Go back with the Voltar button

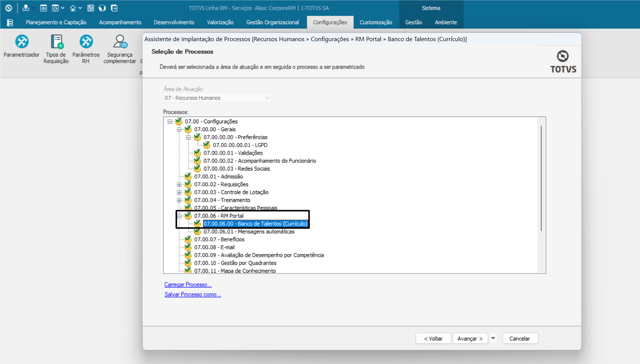point(433,338)
